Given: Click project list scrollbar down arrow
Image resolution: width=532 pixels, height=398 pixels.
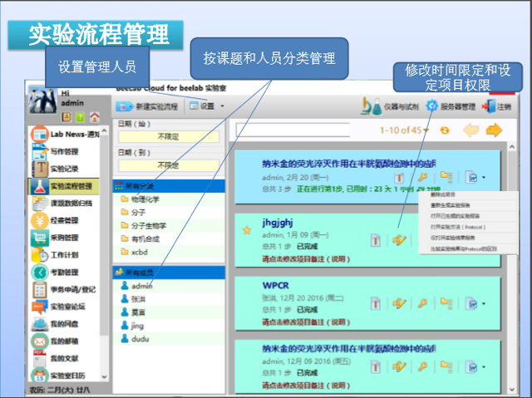Looking at the screenshot, I should pyautogui.click(x=512, y=390).
